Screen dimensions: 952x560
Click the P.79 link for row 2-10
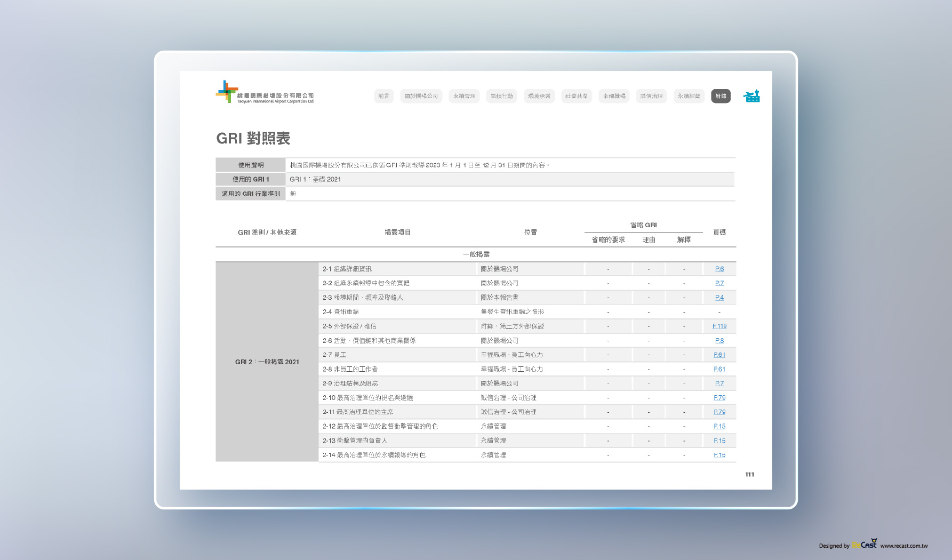(x=719, y=398)
